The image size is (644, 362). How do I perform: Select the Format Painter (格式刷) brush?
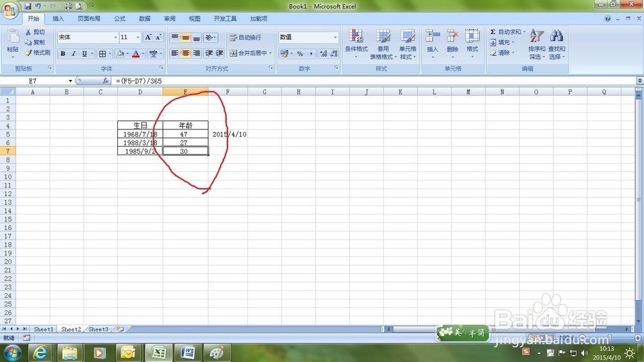[x=37, y=53]
